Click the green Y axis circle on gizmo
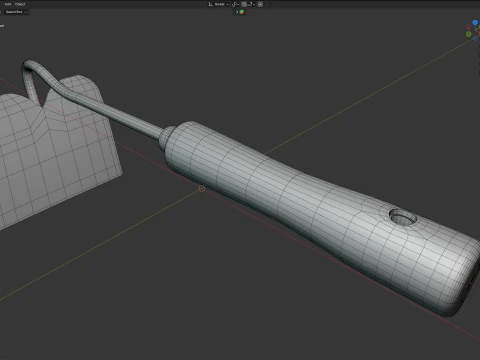This screenshot has width=480, height=360. pos(469,34)
